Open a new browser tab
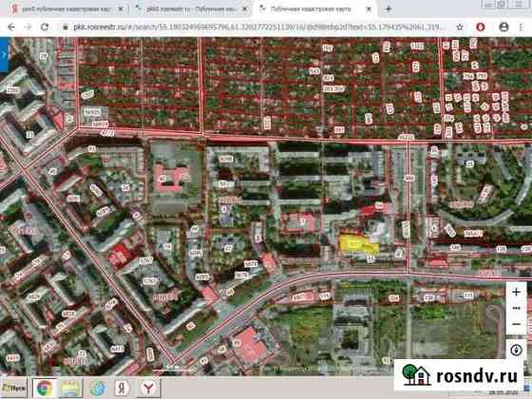The image size is (532, 399). (x=389, y=9)
